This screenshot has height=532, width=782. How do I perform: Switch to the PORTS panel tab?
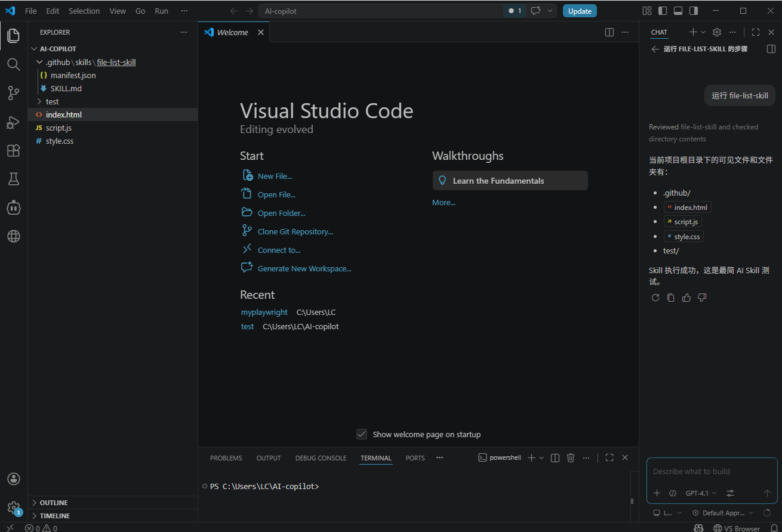tap(415, 458)
